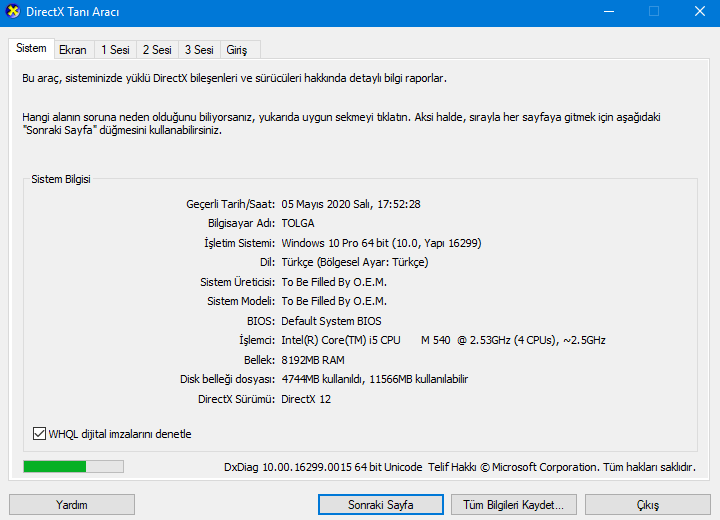Click the Dil label
720x520 pixels.
tap(267, 262)
